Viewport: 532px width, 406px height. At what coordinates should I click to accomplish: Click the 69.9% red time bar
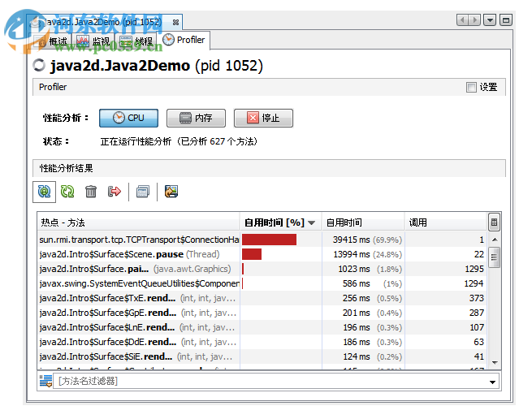[x=269, y=240]
